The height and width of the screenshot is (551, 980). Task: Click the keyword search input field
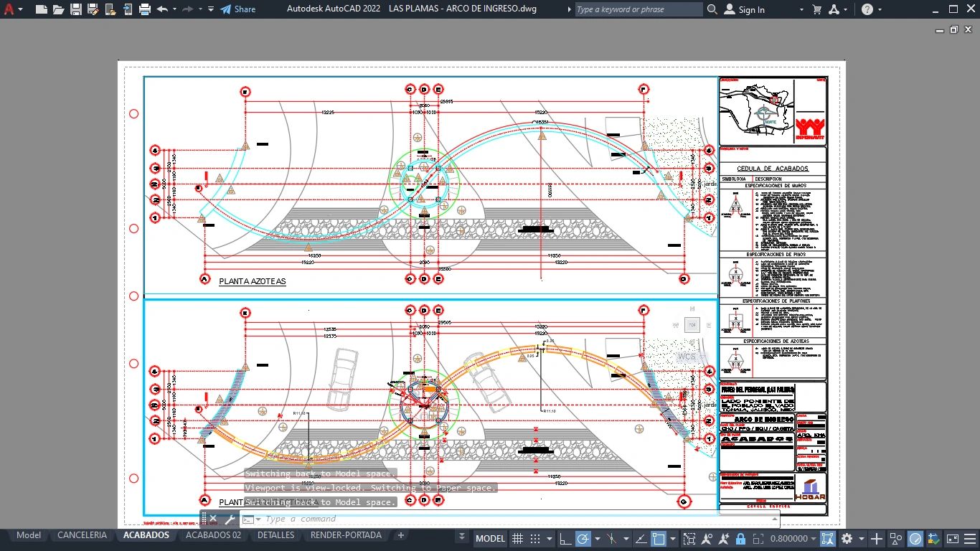(638, 9)
